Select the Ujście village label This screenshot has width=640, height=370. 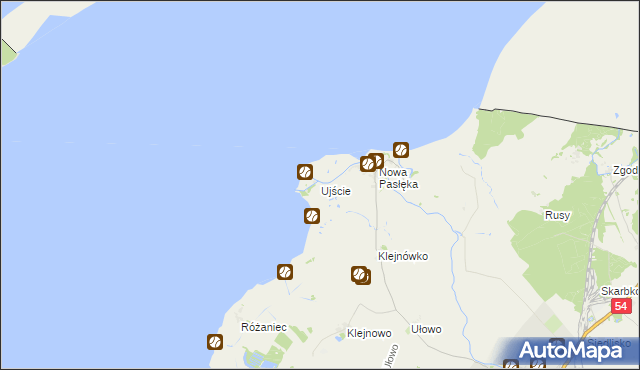tap(336, 191)
